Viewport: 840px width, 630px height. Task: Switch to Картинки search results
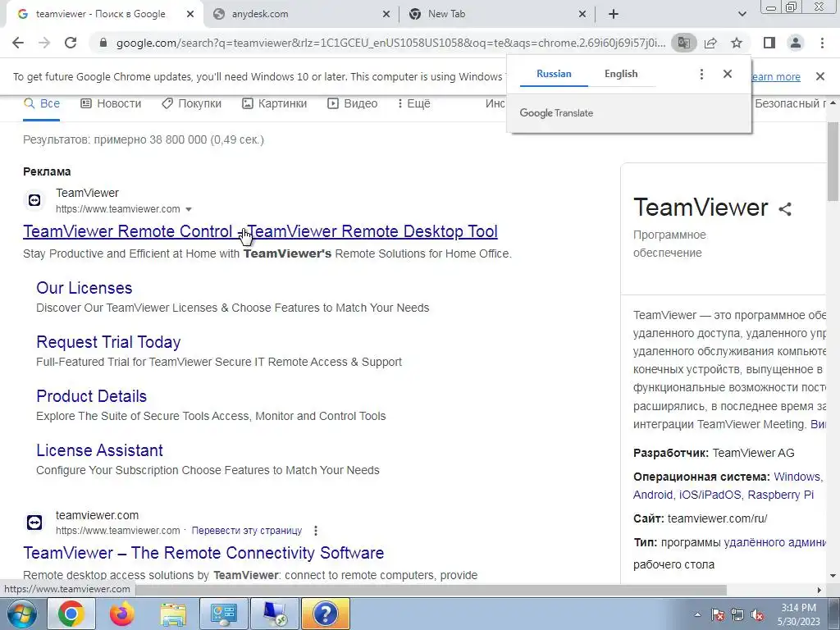[274, 103]
